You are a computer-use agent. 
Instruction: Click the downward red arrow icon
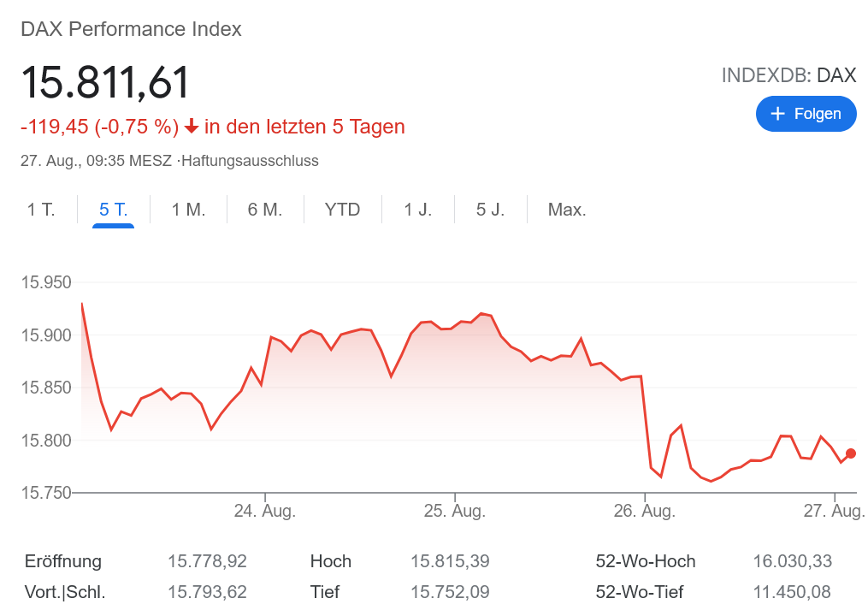pyautogui.click(x=193, y=126)
